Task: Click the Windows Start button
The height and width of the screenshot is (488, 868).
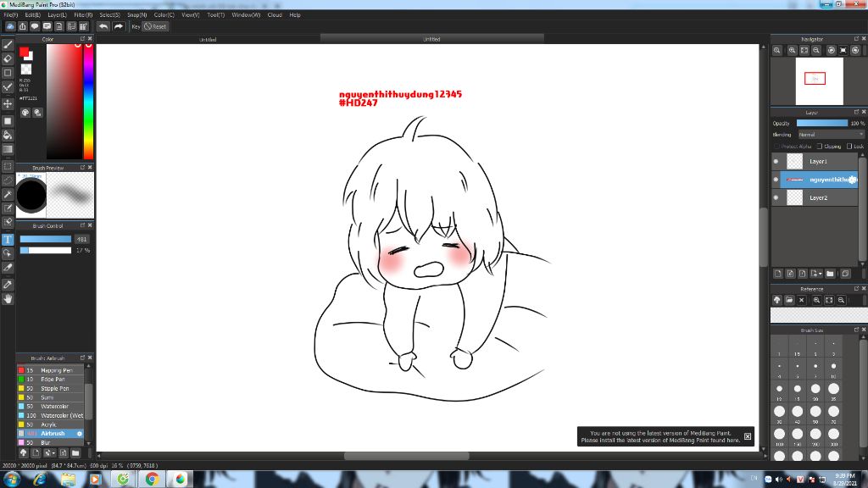Action: click(12, 480)
